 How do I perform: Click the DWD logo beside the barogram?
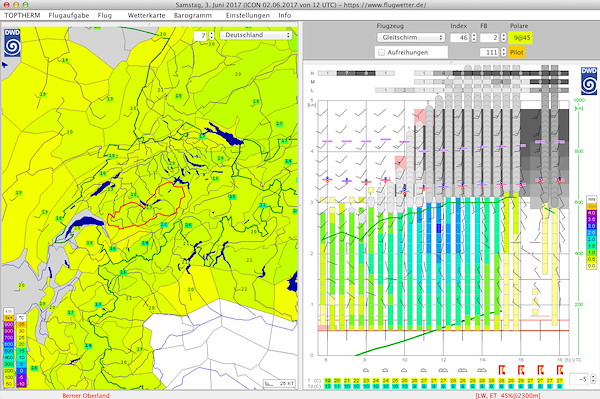point(589,81)
